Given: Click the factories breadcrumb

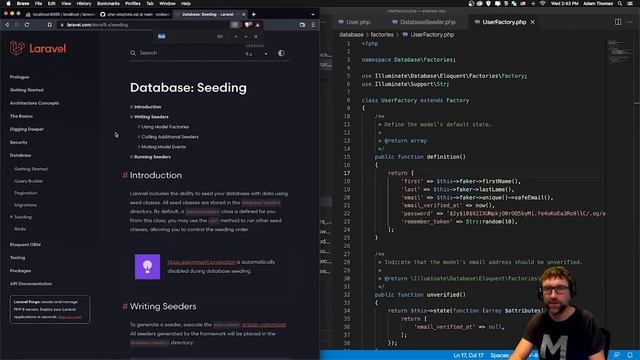Looking at the screenshot, I should coord(382,35).
